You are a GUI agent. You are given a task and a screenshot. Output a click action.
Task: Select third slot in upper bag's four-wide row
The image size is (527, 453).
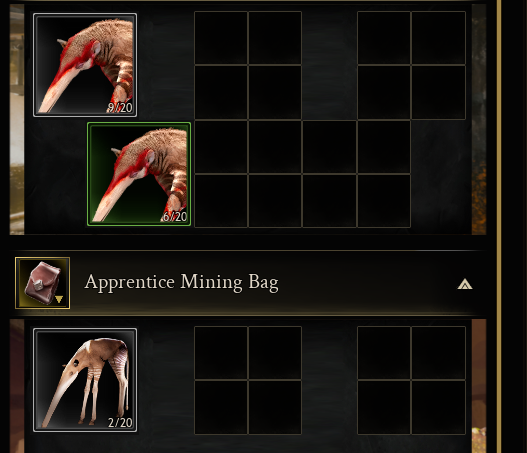[x=329, y=147]
